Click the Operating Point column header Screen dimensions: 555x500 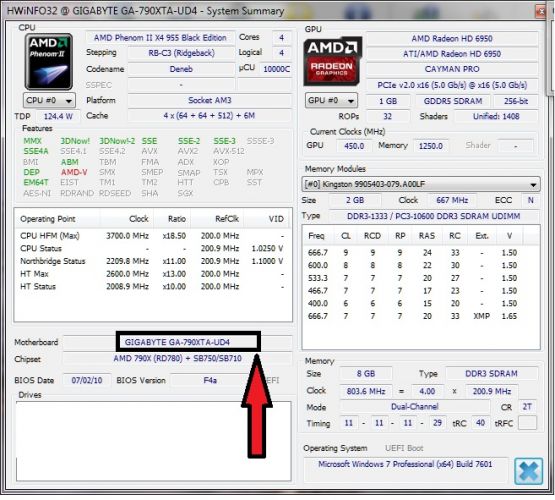pyautogui.click(x=57, y=219)
